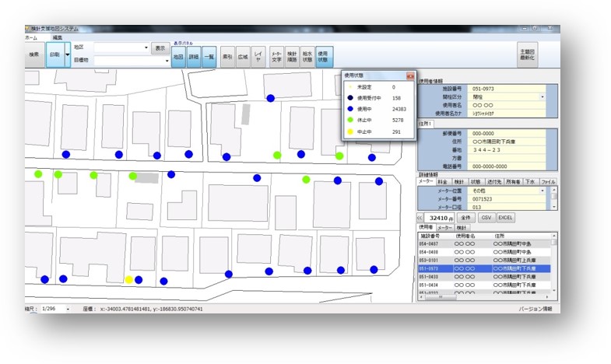This screenshot has height=364, width=611.
Task: Click the 施設番号 field showing 051-0973
Action: click(x=506, y=89)
